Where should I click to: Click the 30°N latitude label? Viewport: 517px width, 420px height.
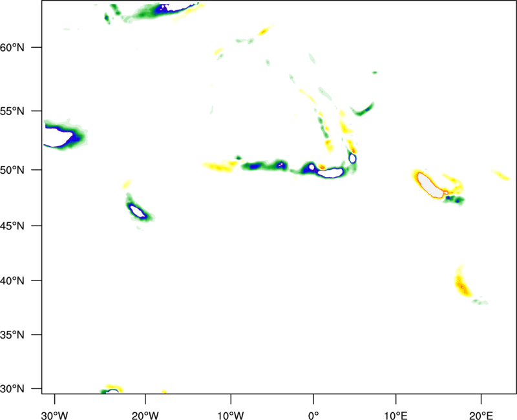pos(12,389)
